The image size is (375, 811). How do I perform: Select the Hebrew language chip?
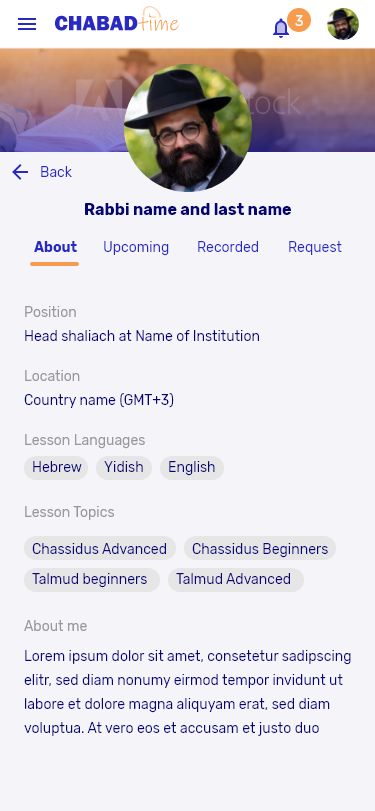click(x=56, y=468)
